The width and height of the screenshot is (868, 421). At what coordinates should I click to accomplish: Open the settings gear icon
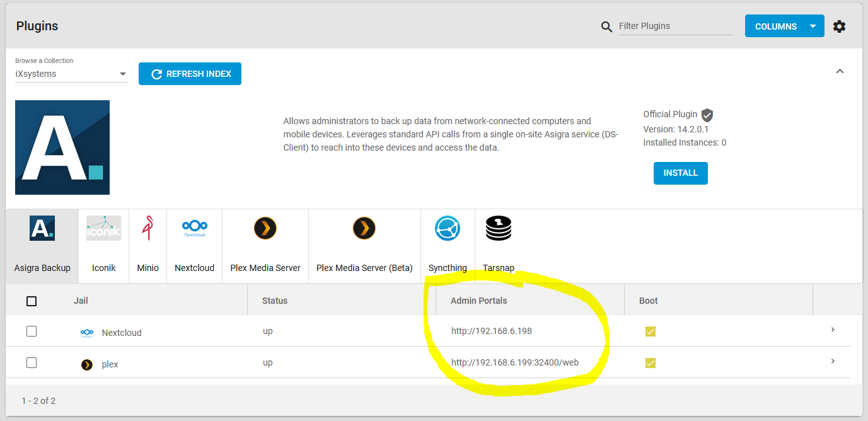pyautogui.click(x=839, y=26)
